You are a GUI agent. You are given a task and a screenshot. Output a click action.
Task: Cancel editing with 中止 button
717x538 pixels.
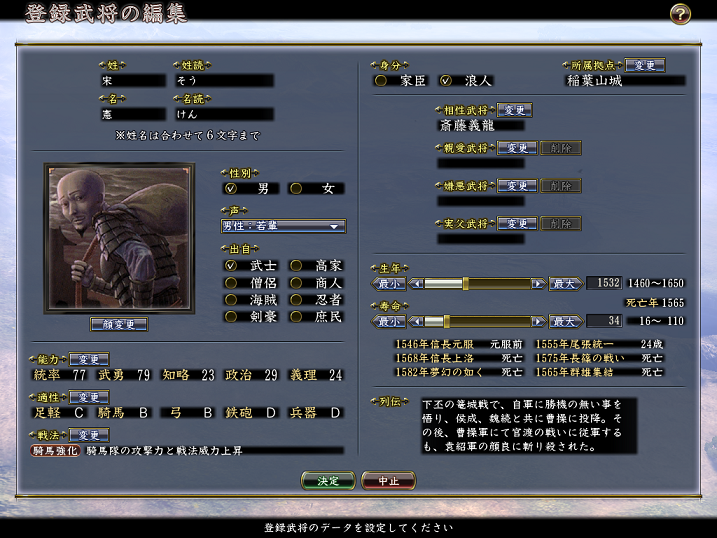coord(388,481)
